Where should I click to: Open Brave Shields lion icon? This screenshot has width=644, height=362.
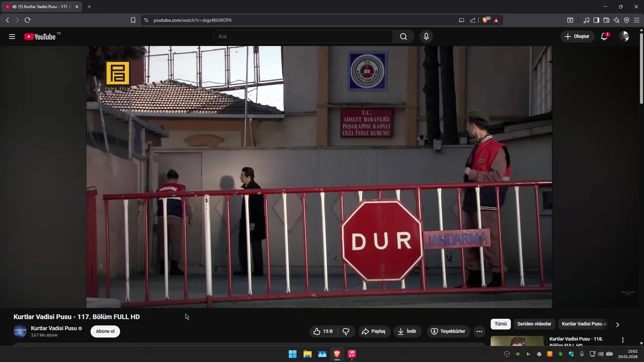pos(486,20)
